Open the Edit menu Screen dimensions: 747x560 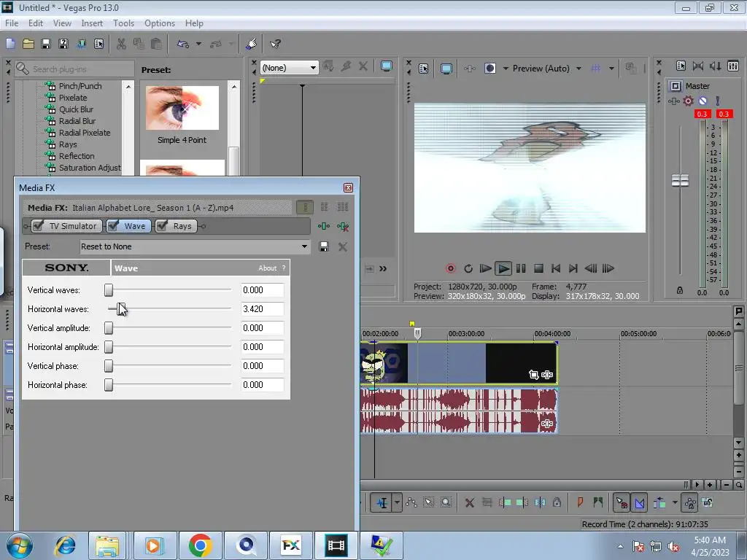(x=36, y=23)
